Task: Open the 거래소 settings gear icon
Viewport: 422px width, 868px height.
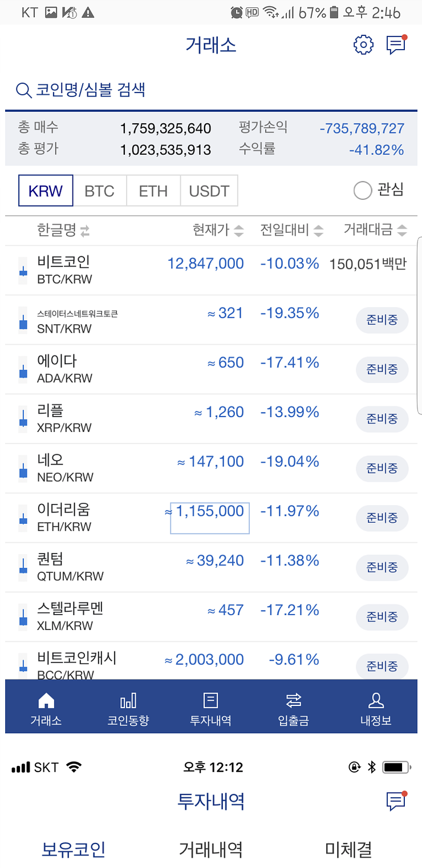Action: tap(363, 45)
